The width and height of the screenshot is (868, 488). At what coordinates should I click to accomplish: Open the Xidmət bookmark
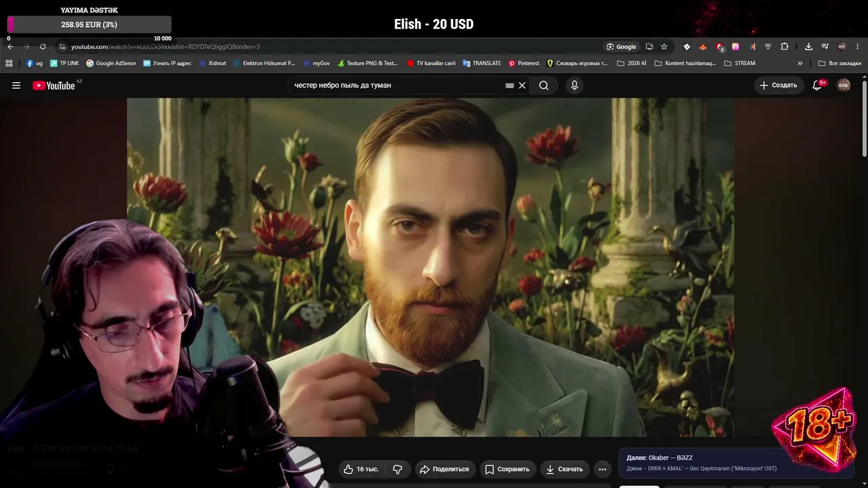[x=213, y=63]
